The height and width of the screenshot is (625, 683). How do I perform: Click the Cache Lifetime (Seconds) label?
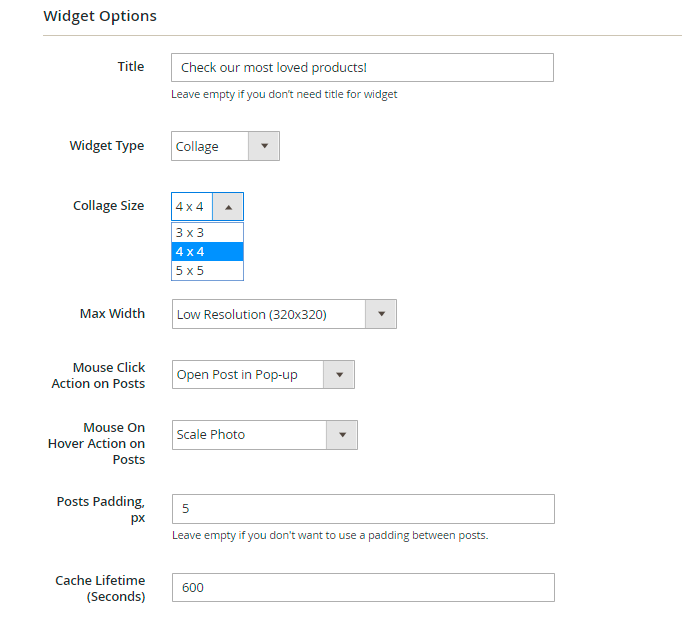click(x=100, y=588)
